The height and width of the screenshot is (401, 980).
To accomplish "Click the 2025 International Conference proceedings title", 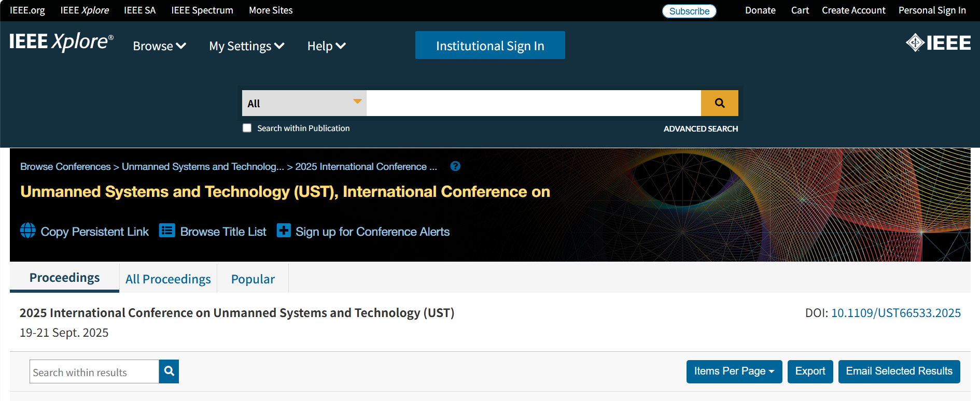I will [237, 313].
